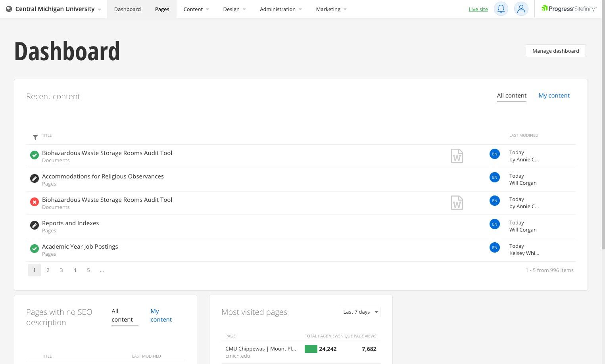
Task: Open the Live site link
Action: tap(478, 9)
